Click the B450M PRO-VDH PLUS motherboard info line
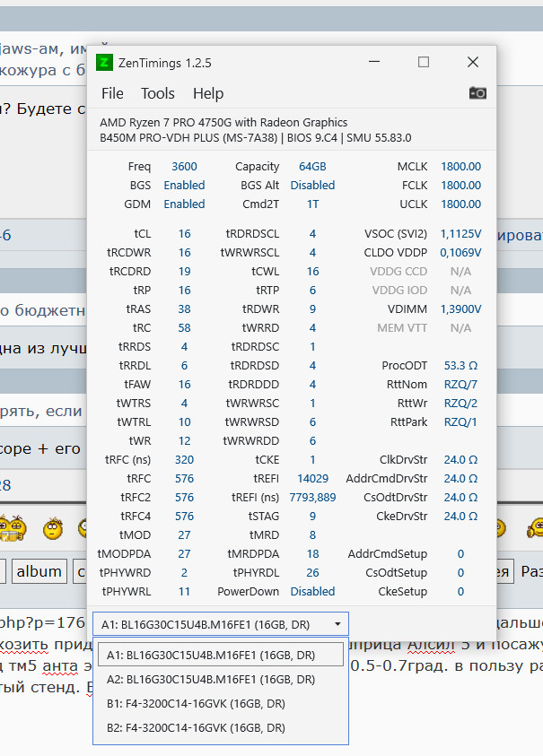 pyautogui.click(x=255, y=138)
